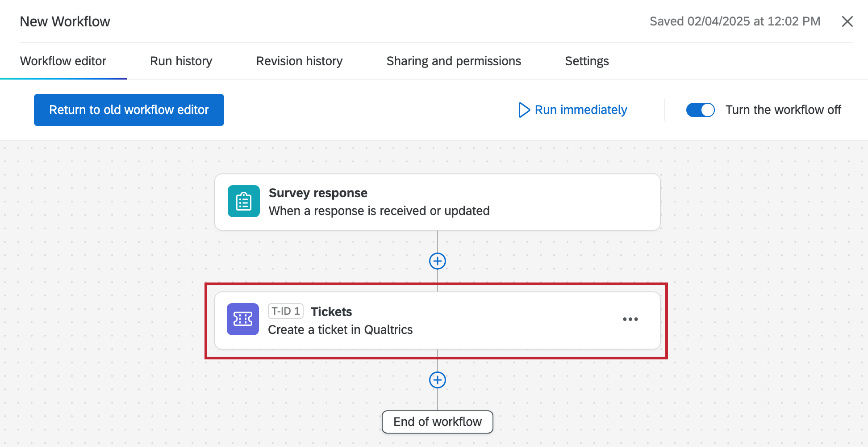
Task: Run the workflow immediately
Action: click(x=580, y=110)
